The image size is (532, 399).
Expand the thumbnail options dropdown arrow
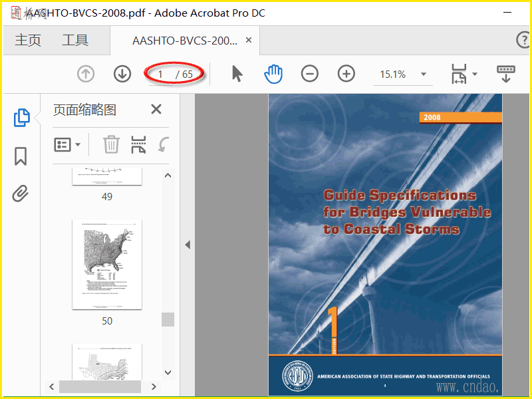coord(78,145)
